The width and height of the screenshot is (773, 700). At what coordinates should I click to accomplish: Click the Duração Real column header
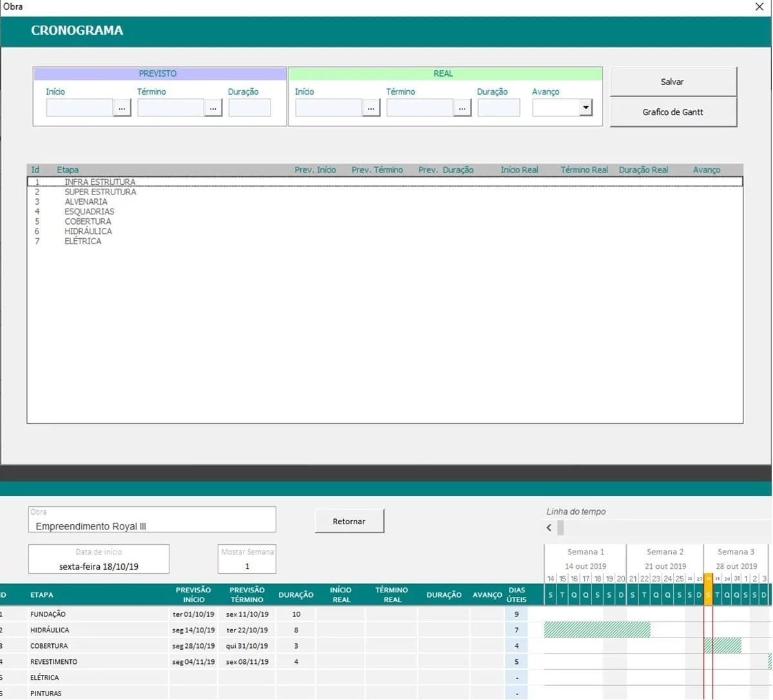coord(644,170)
